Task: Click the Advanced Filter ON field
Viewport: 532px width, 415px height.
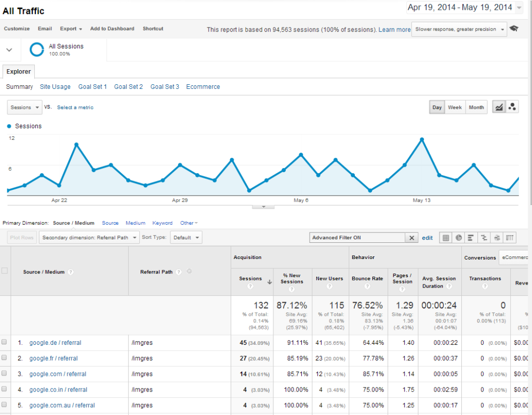Action: coord(357,238)
